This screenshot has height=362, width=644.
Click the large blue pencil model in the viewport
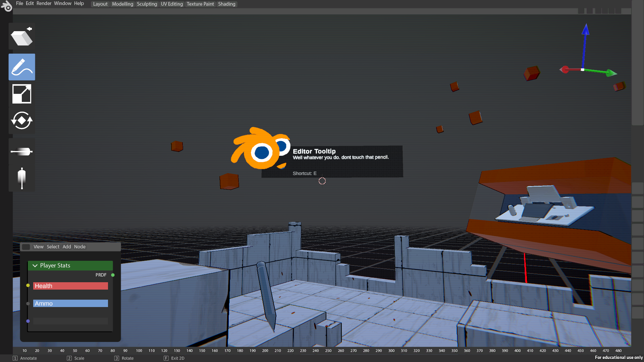[266, 296]
